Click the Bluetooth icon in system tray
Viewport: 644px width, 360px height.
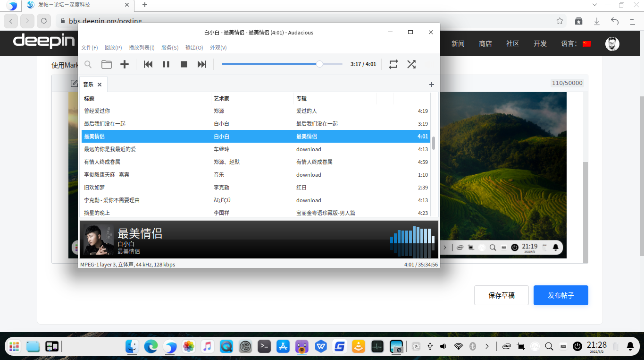(473, 346)
